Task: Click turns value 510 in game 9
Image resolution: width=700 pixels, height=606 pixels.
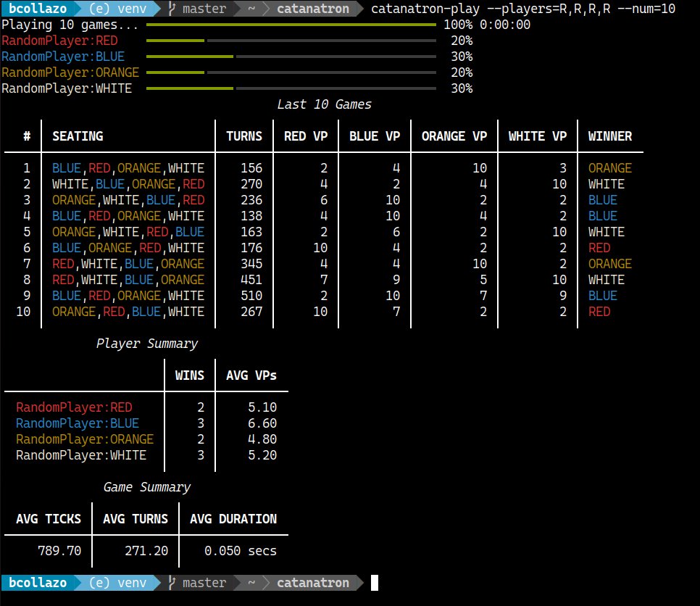Action: tap(251, 296)
